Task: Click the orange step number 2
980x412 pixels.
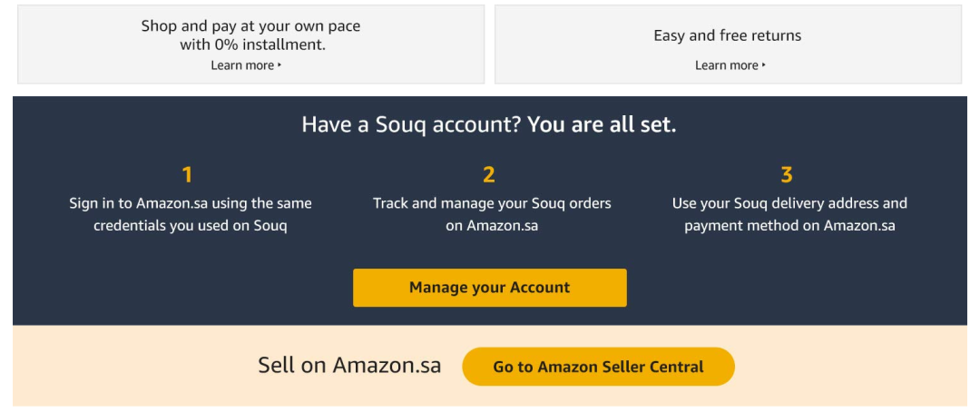Action: pos(489,174)
